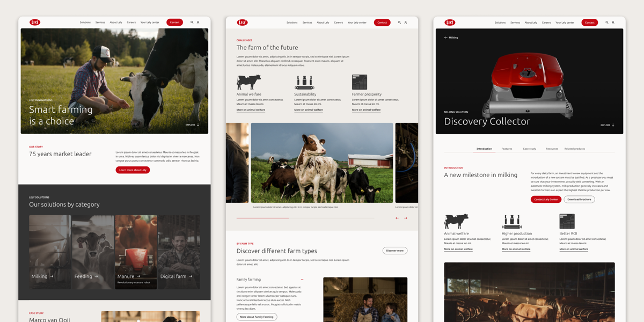Select the Case study tab
Screen dimensions: 644x322
coord(529,149)
